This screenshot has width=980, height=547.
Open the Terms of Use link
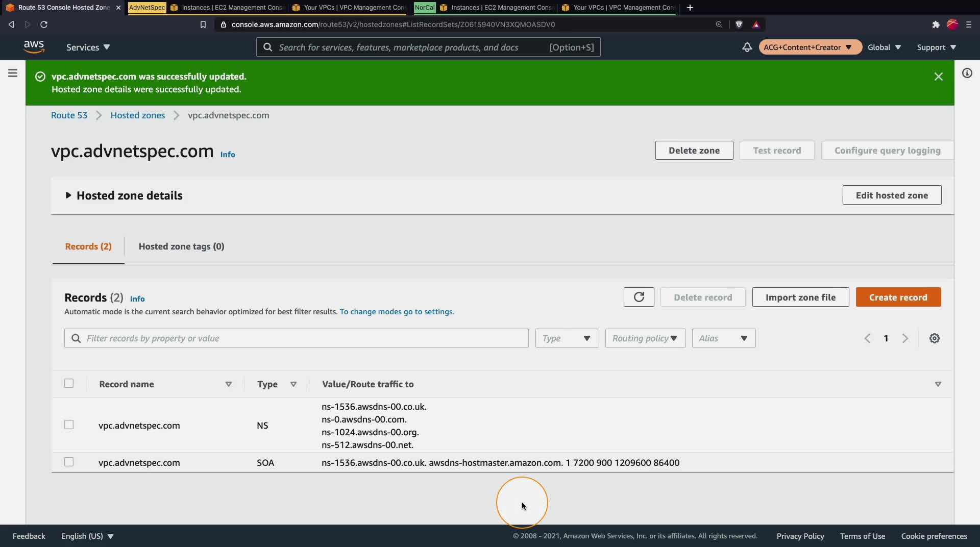point(862,536)
